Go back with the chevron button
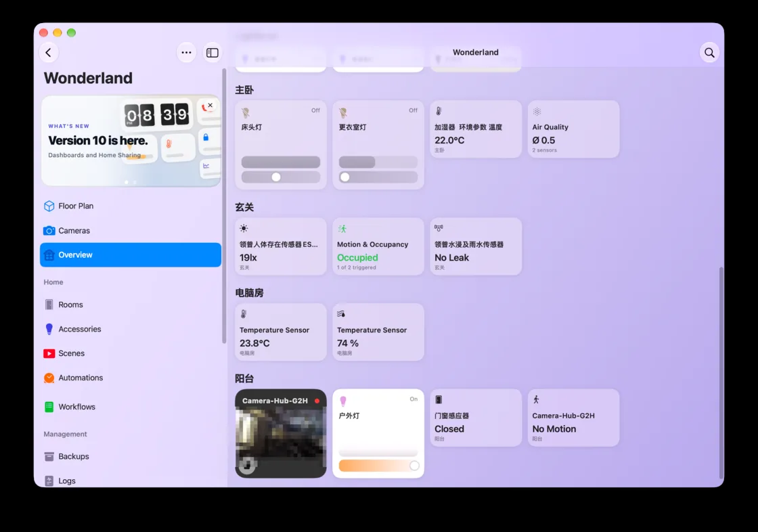 coord(48,53)
